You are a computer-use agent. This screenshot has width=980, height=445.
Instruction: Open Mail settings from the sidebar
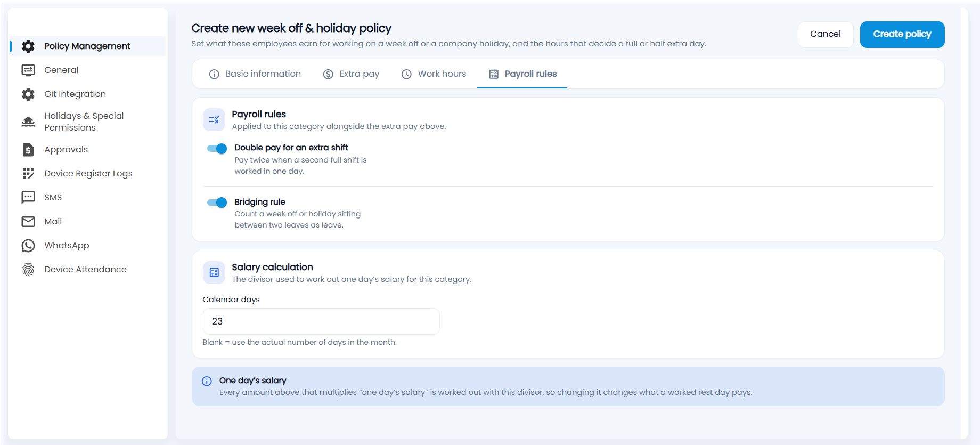[x=88, y=222]
